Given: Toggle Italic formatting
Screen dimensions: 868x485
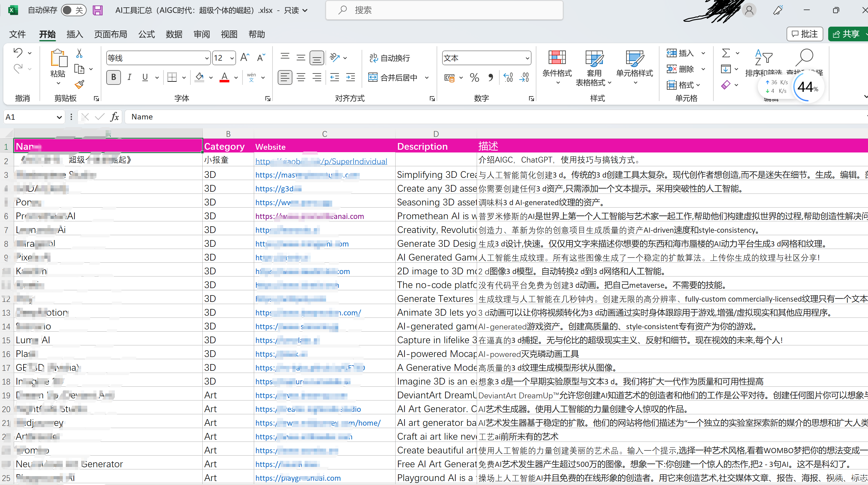Looking at the screenshot, I should click(130, 77).
